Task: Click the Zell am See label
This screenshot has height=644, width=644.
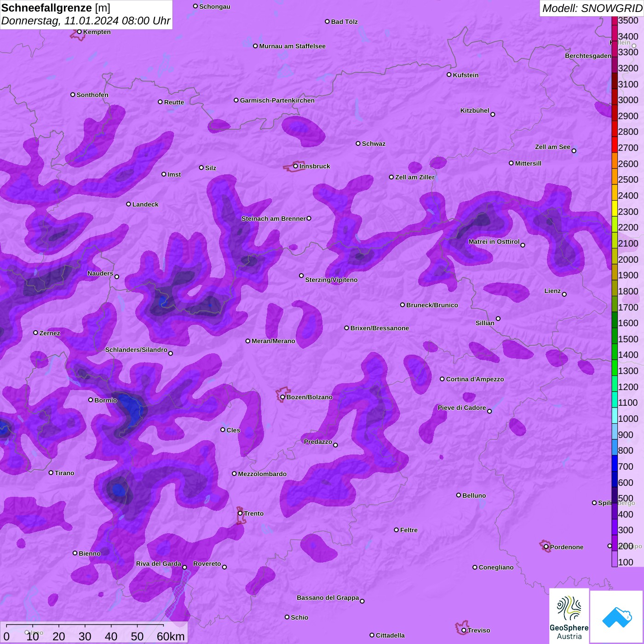Action: point(552,147)
